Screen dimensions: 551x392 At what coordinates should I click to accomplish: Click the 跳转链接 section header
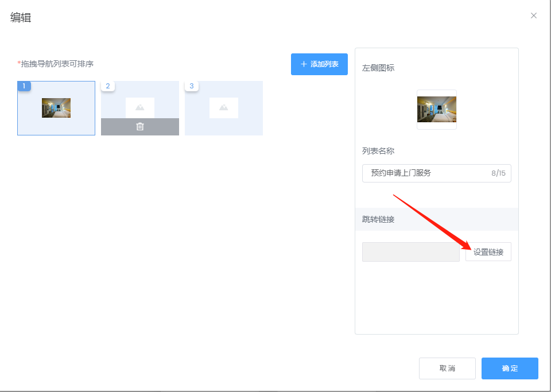pos(378,219)
